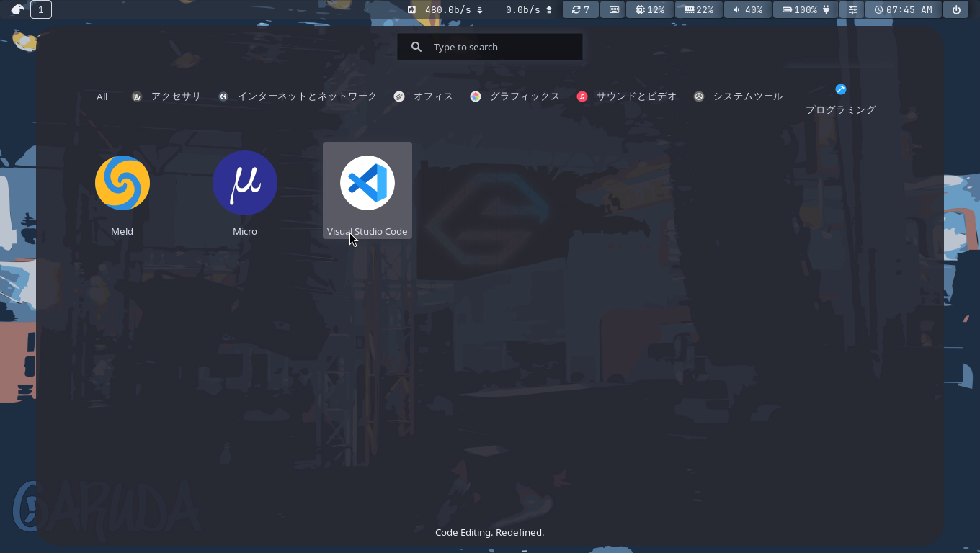Switch to workspace 1 in the top bar
This screenshot has width=980, height=553.
click(x=41, y=9)
